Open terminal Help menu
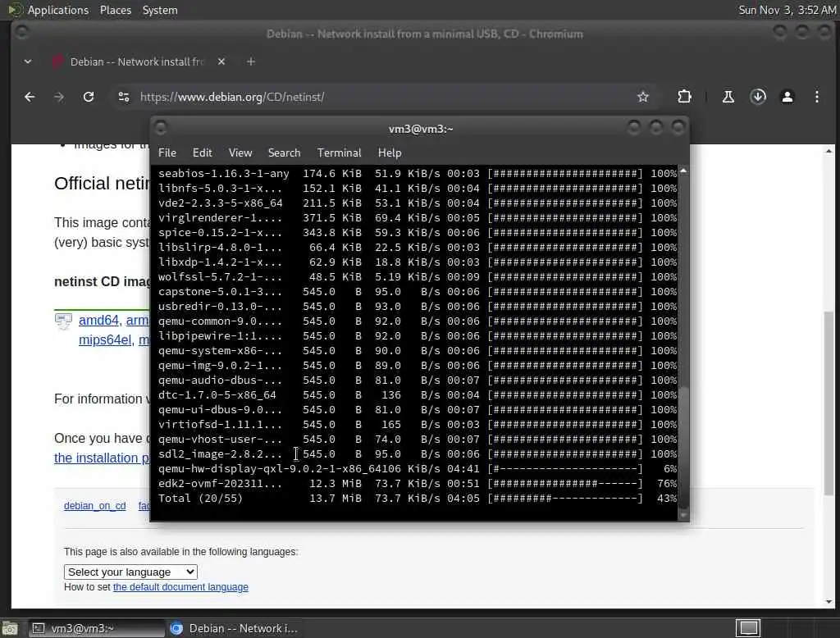The width and height of the screenshot is (840, 638). [x=390, y=153]
